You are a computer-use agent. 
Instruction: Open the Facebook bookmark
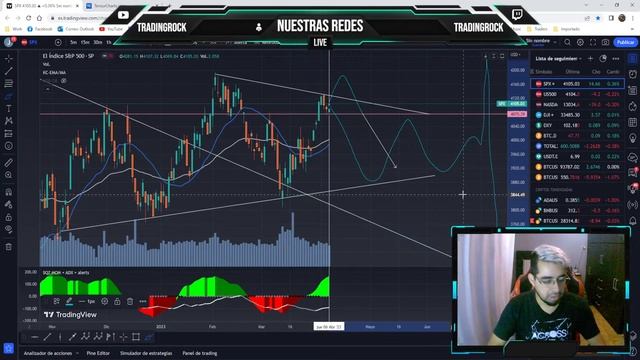(40, 29)
